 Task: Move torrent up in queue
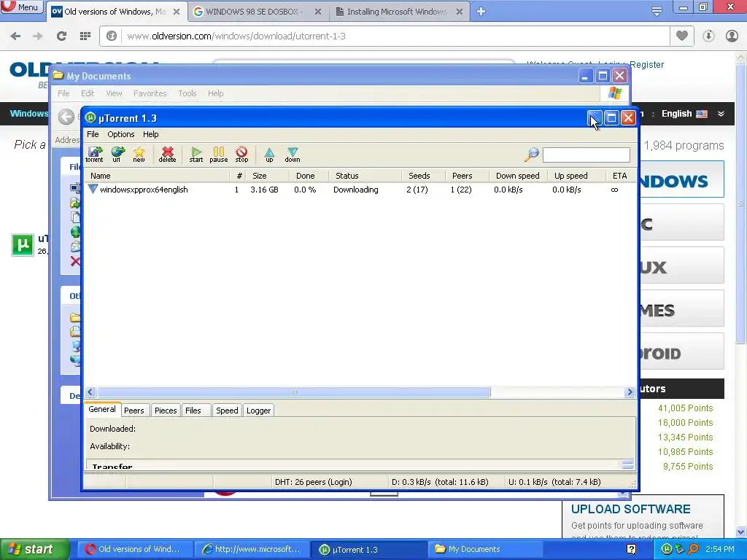(x=269, y=155)
